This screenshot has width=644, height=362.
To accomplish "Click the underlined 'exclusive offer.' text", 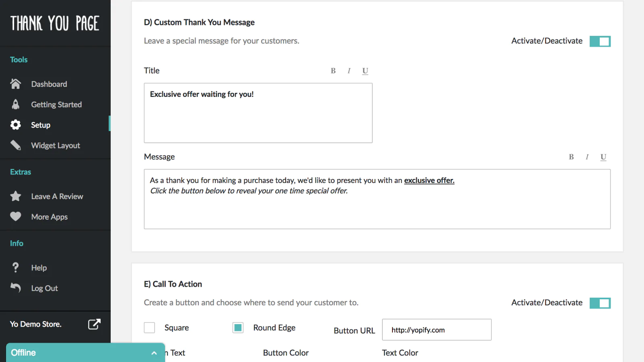I will (429, 181).
